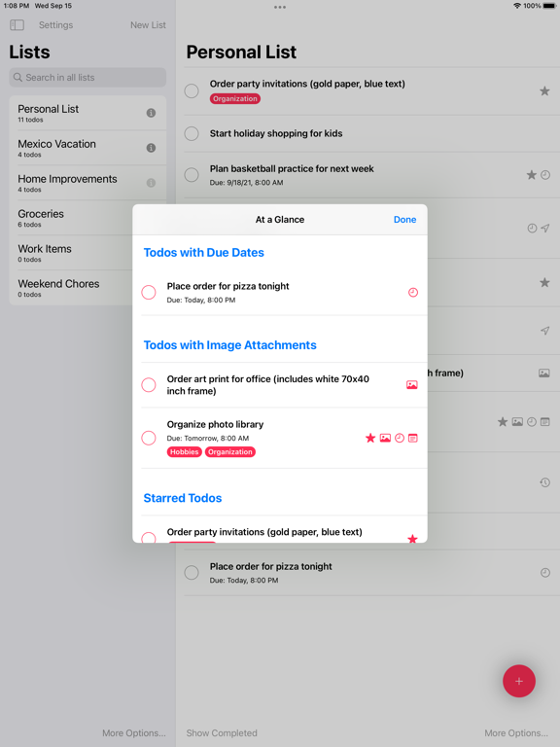This screenshot has height=747, width=560.
Task: Check off Start holiday shopping for kids
Action: point(192,133)
